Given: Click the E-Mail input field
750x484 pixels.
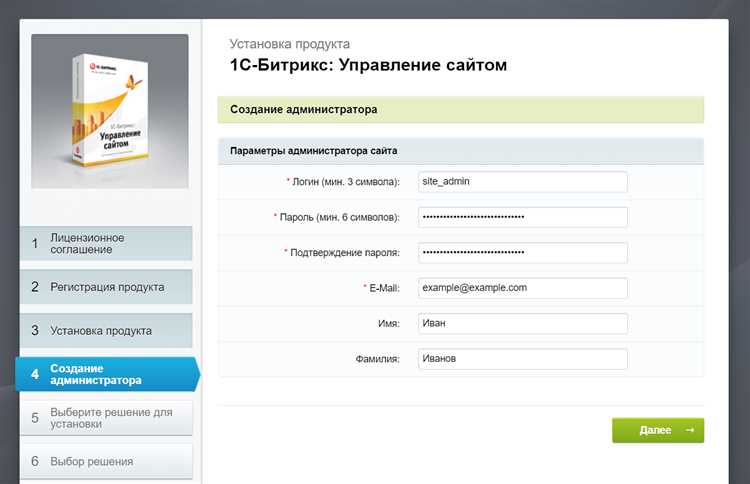Looking at the screenshot, I should coord(522,288).
